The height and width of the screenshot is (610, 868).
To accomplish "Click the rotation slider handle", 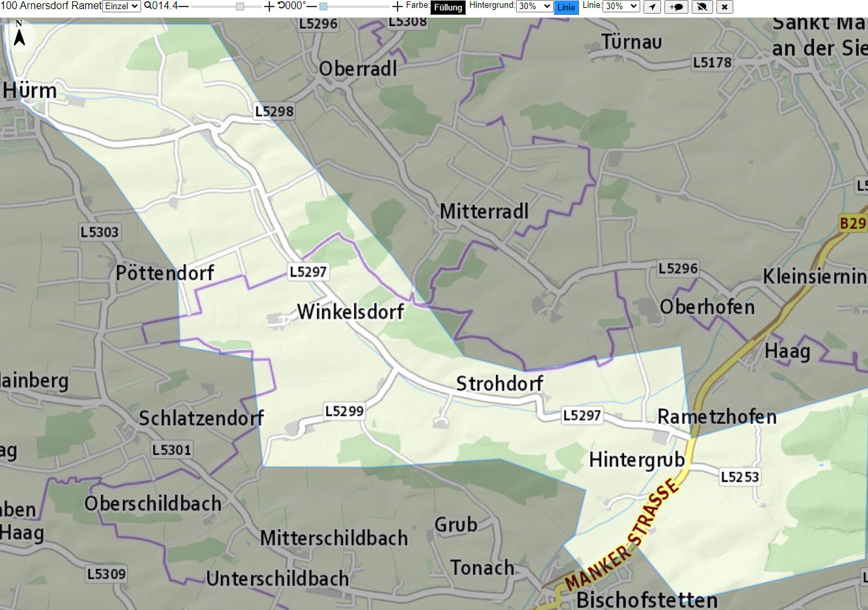I will [323, 6].
